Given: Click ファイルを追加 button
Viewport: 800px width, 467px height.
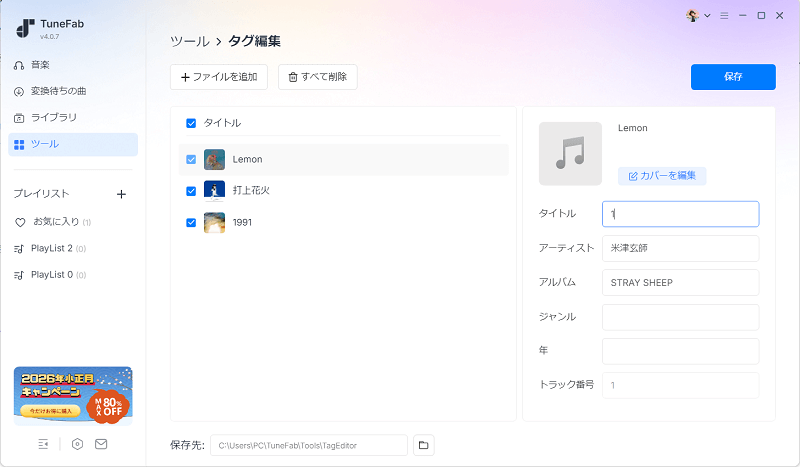Looking at the screenshot, I should (219, 77).
